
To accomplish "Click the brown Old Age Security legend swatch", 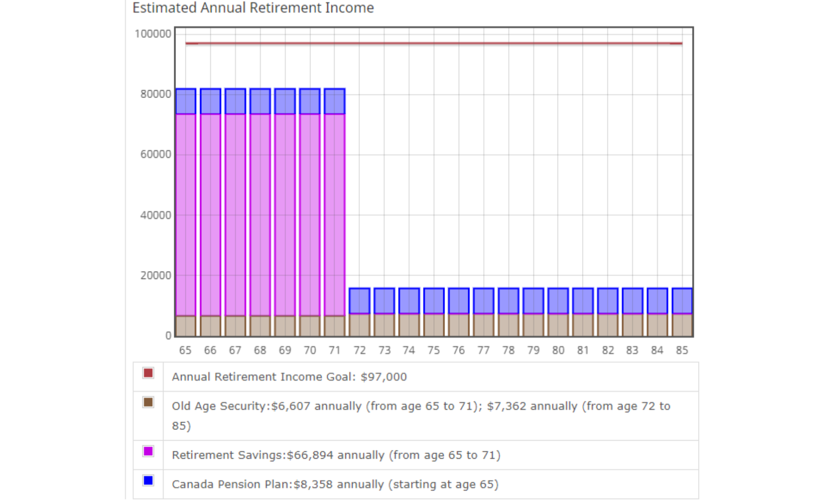I will click(148, 402).
